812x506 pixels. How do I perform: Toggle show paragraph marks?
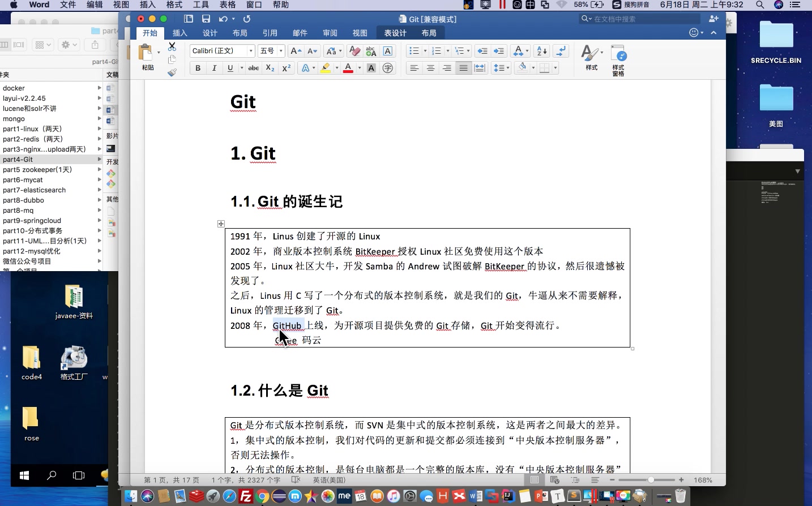tap(561, 51)
